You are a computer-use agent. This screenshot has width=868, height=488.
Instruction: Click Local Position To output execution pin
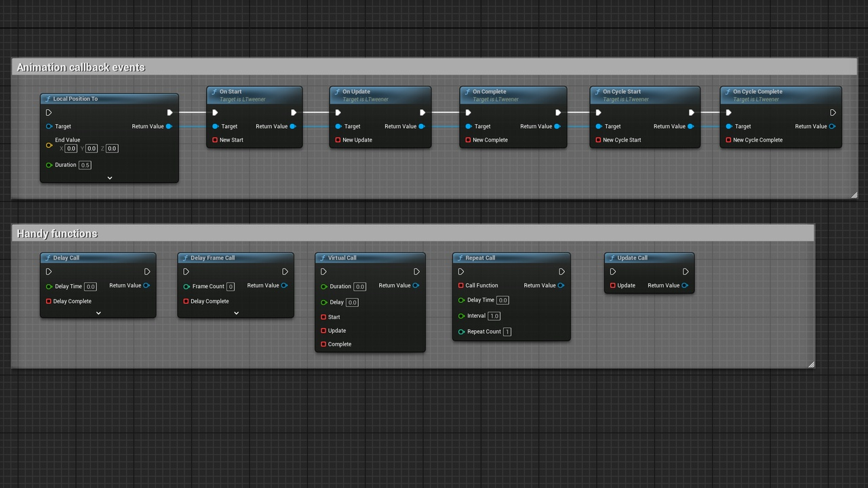170,113
